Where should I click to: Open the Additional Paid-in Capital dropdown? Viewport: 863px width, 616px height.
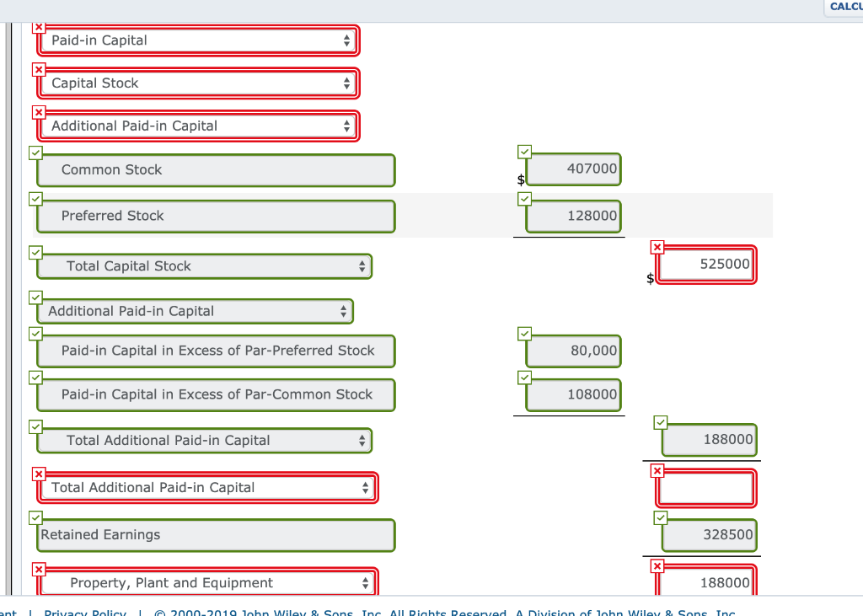[195, 311]
